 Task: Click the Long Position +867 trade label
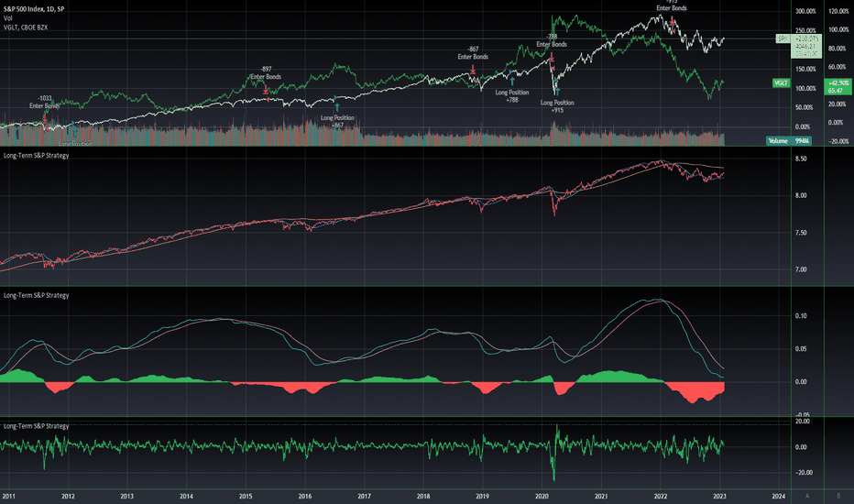tap(337, 121)
